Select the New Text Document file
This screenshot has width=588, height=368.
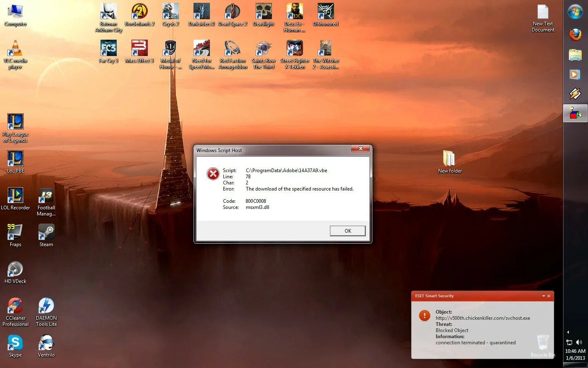coord(543,18)
